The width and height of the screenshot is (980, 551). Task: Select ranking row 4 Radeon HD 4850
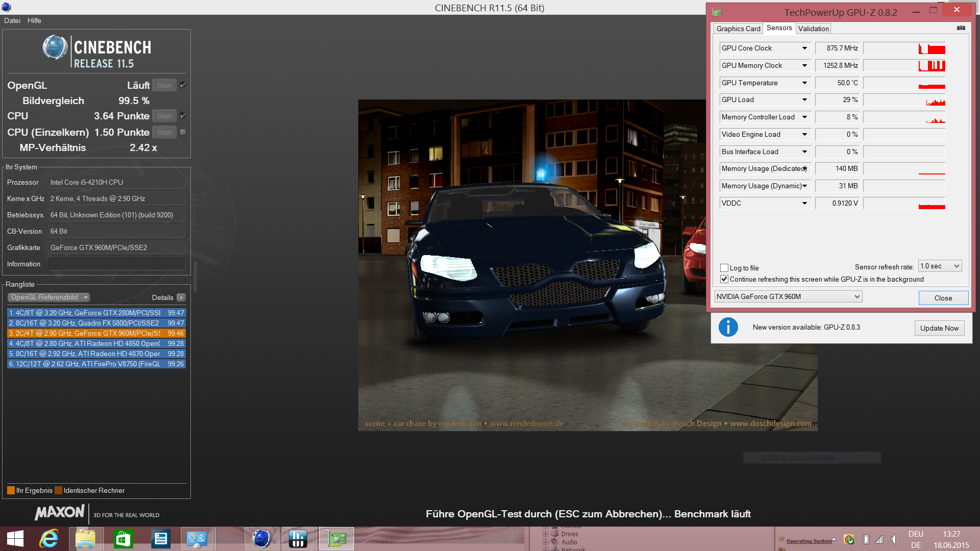click(96, 343)
